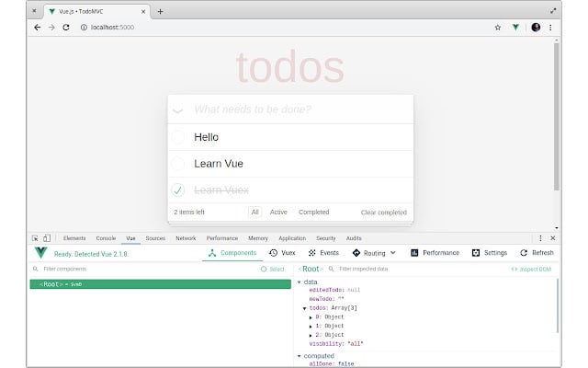Collapse the data section
The height and width of the screenshot is (368, 588).
coord(300,282)
